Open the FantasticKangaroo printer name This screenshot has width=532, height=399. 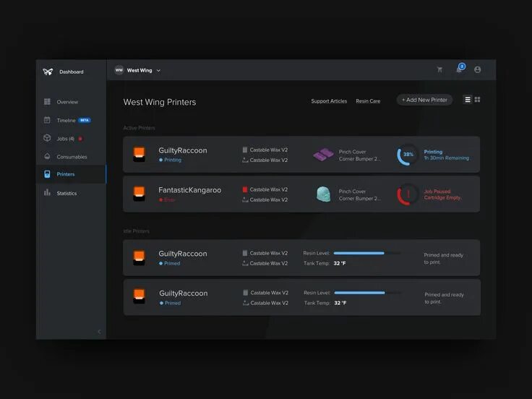pyautogui.click(x=189, y=190)
